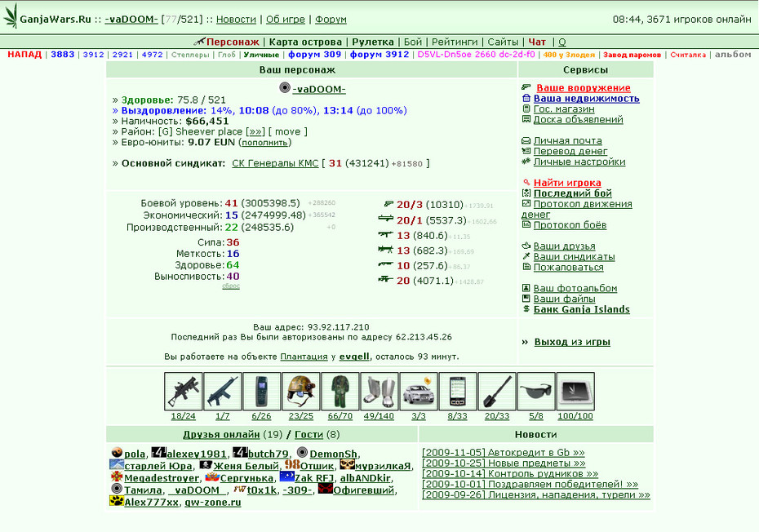Open news Лицензия, нападения, турели
Viewport: 759px width, 532px height.
(x=536, y=494)
